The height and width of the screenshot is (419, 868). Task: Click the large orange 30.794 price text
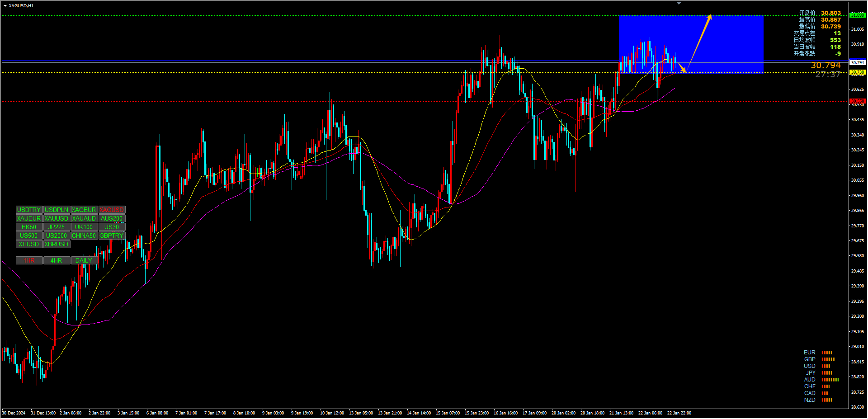[826, 66]
